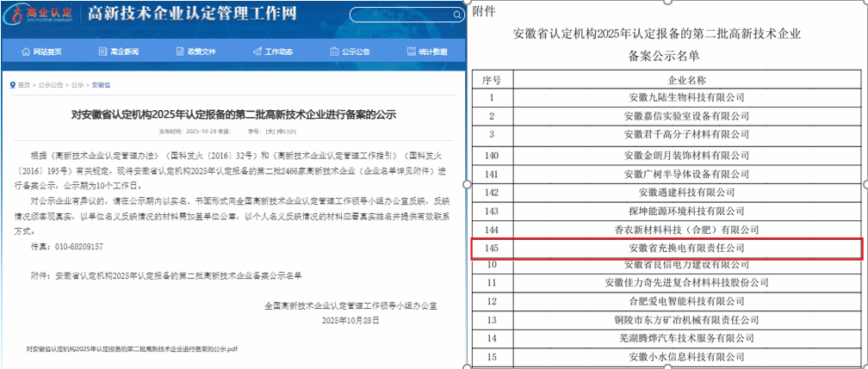Go to 首页 in the breadcrumb

tap(23, 85)
